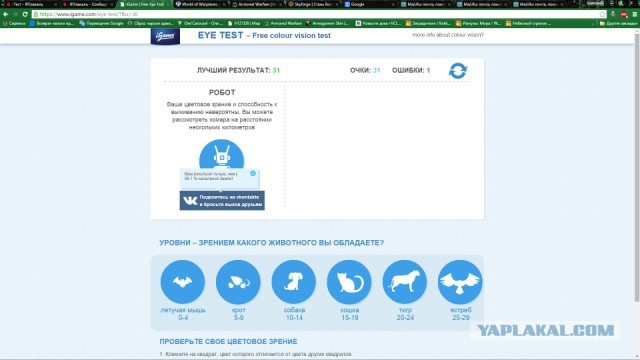Click the ОЧКИ: 31 score text
640x360 pixels.
(x=365, y=70)
